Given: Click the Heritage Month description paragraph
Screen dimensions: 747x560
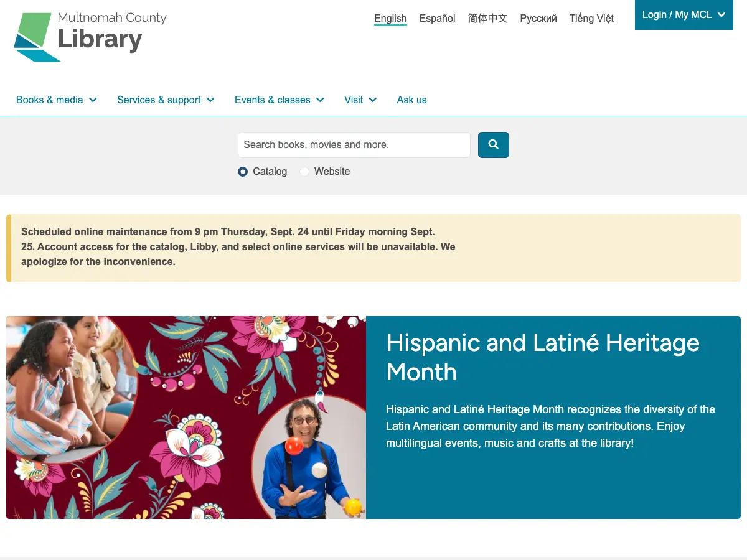Looking at the screenshot, I should pos(550,426).
